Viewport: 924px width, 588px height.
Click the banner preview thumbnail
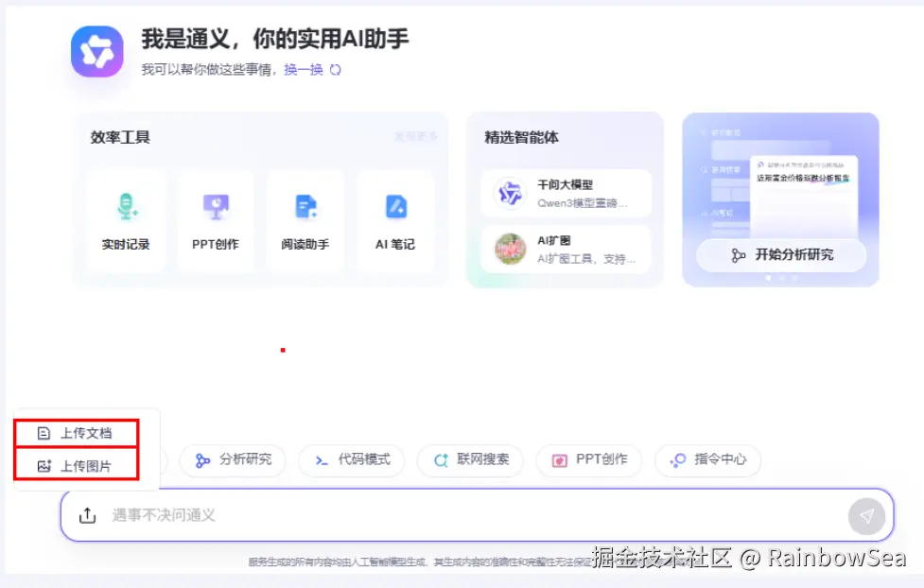click(804, 195)
